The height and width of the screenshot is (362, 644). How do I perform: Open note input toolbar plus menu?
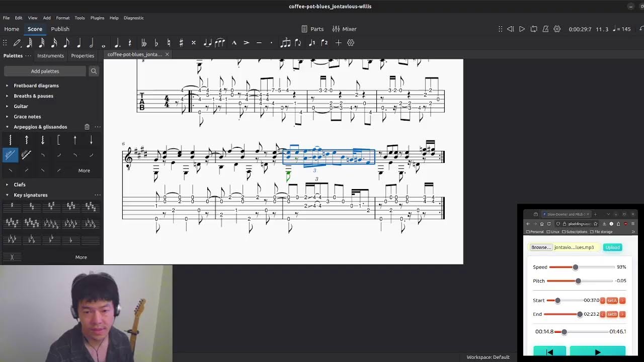(338, 43)
